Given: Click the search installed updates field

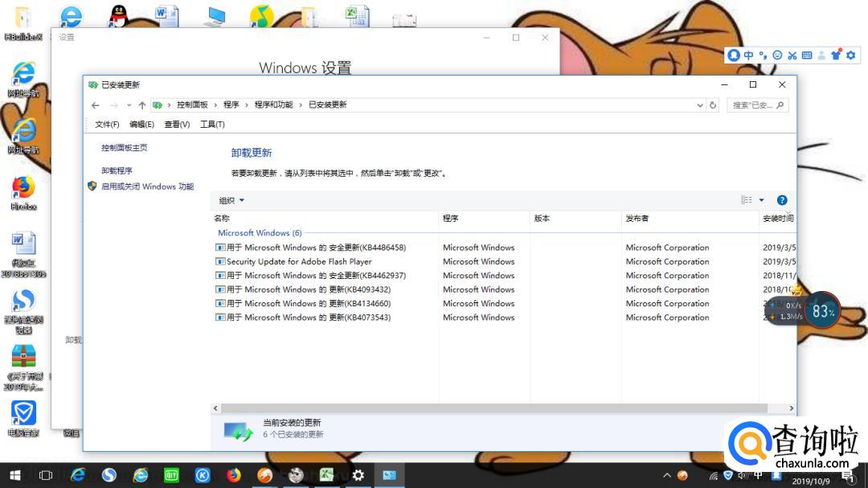Looking at the screenshot, I should (x=757, y=105).
